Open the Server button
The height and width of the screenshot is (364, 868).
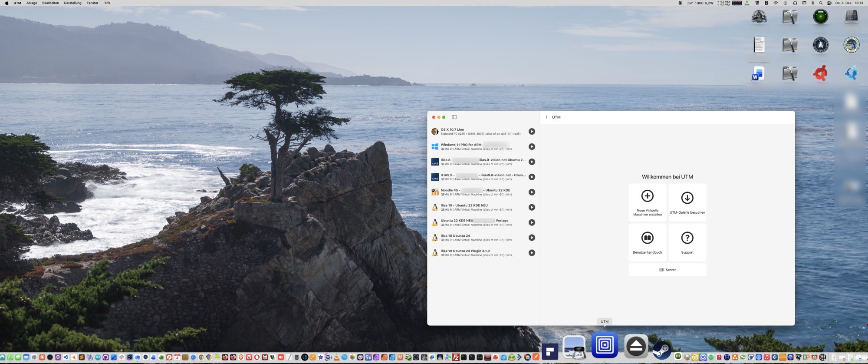[x=667, y=270]
